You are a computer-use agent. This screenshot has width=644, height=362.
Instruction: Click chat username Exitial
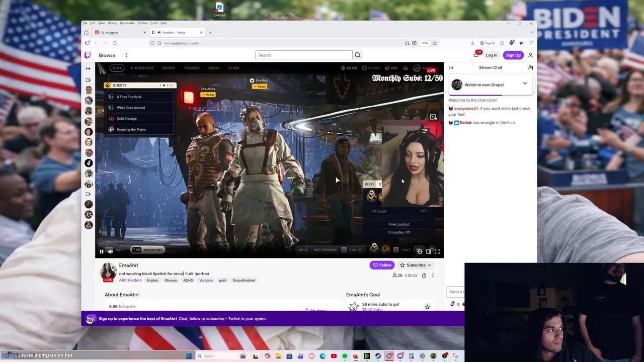click(465, 123)
